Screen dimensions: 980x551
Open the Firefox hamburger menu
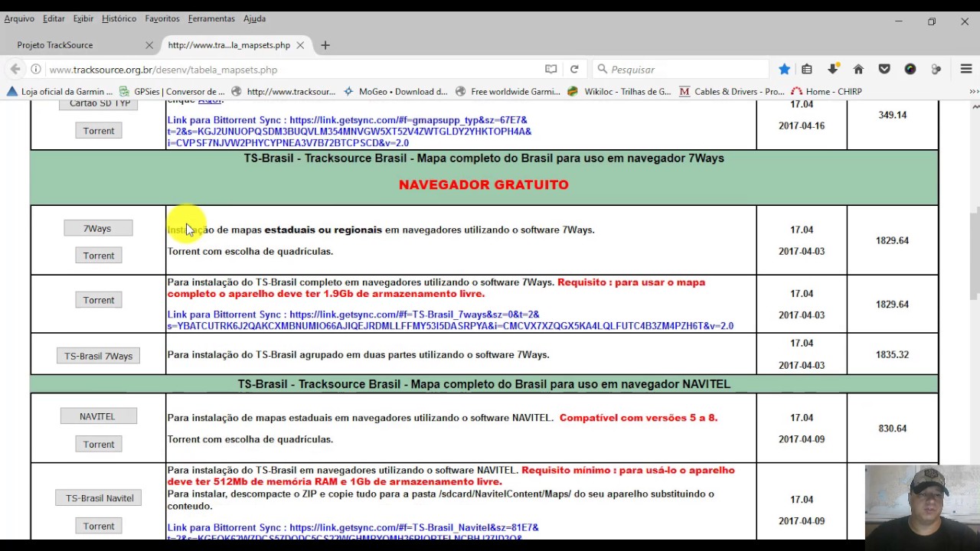tap(966, 69)
